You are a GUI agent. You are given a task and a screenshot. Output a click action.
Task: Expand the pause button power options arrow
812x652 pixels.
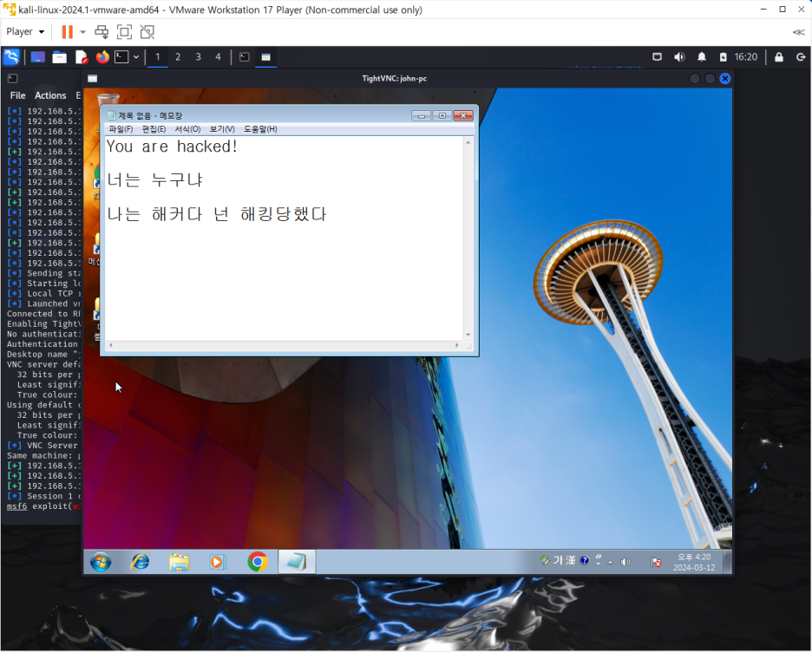(x=83, y=32)
